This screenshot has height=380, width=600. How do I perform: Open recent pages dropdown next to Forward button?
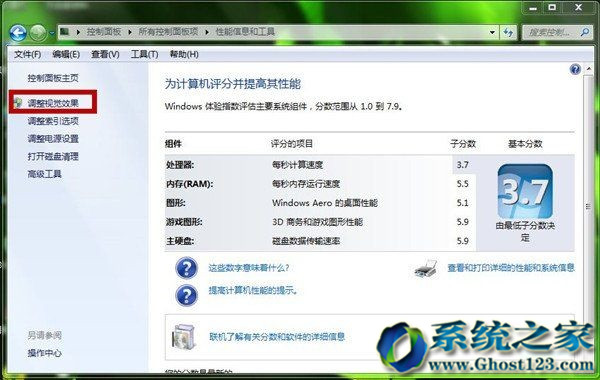tap(52, 33)
